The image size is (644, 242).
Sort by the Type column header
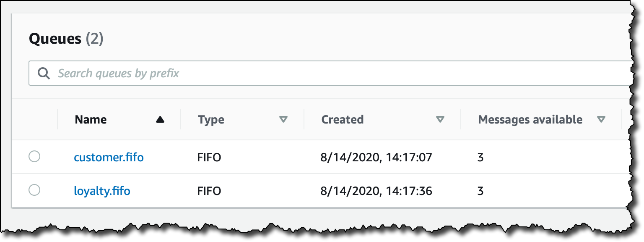point(211,120)
